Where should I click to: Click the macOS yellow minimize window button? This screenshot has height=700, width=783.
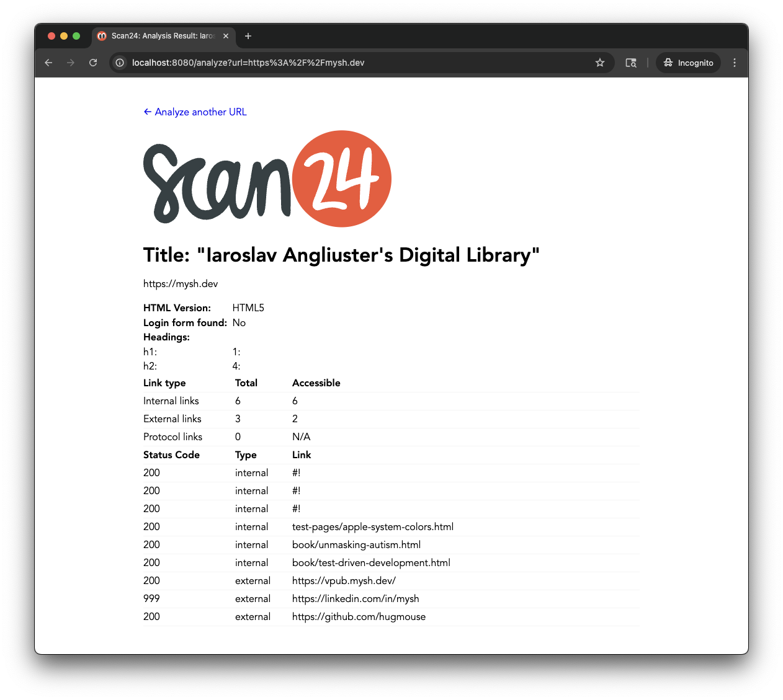pyautogui.click(x=64, y=36)
